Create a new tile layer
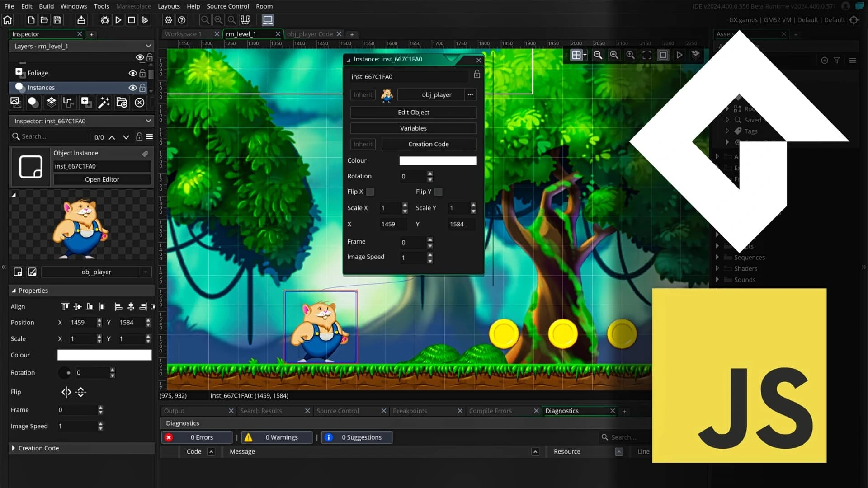The width and height of the screenshot is (868, 488). click(x=51, y=103)
